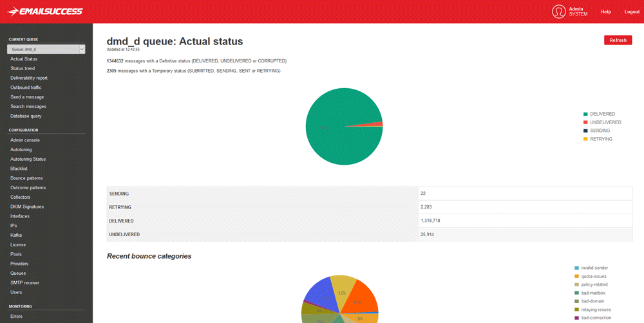644x323 pixels.
Task: Click the Admin user profile icon
Action: tap(558, 12)
